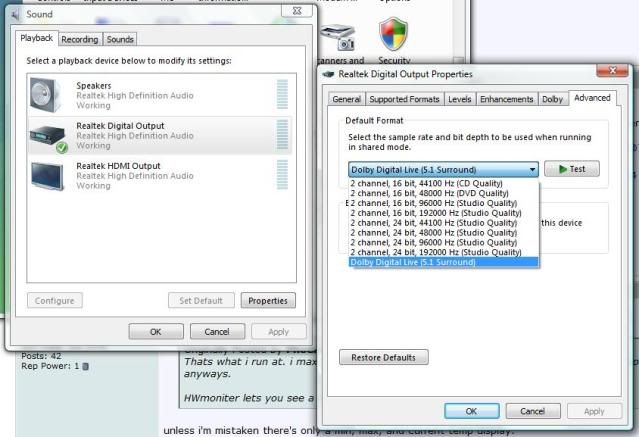Click the green default checkmark on Digital Output
Screen dimensions: 639x437
tap(62, 147)
